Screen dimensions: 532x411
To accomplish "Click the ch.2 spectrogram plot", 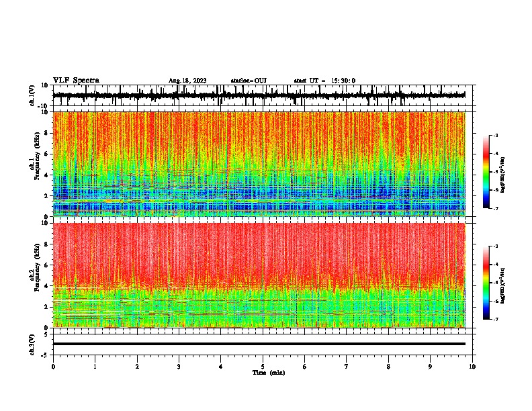I will coord(259,275).
